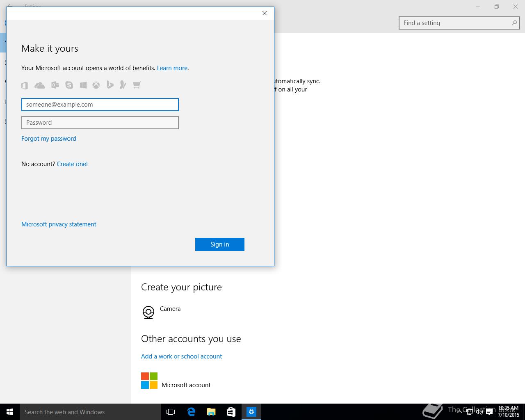Click the Forgot my password link
525x420 pixels.
[49, 139]
